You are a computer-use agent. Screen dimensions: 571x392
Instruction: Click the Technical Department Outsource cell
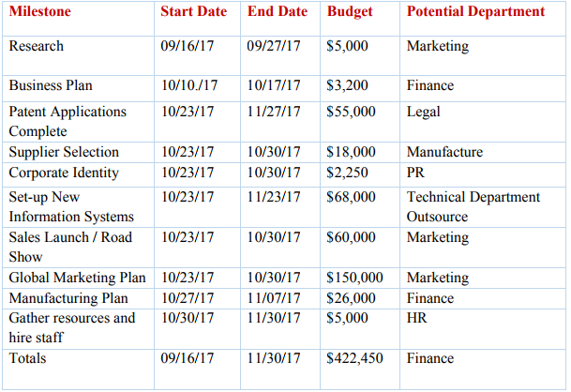pos(473,206)
